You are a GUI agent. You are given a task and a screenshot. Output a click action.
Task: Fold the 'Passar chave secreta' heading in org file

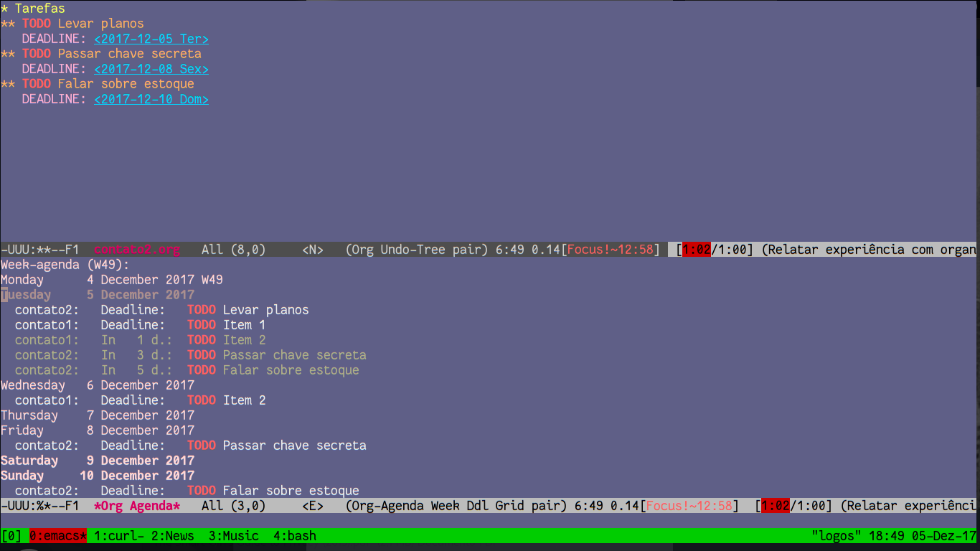(x=101, y=54)
